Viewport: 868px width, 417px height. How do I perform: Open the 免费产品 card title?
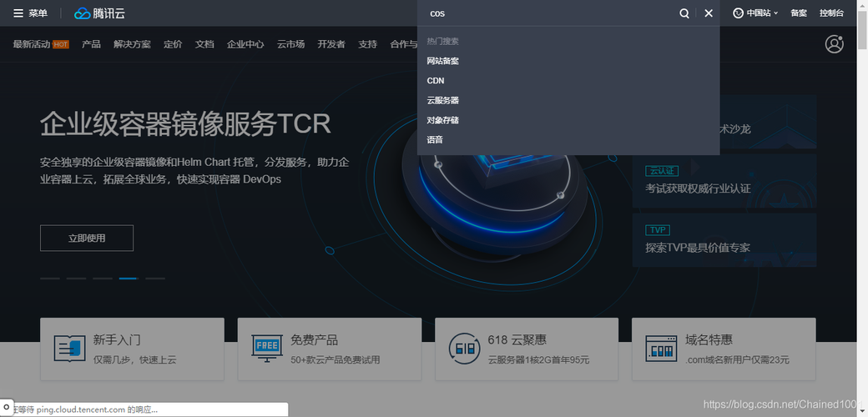[314, 339]
